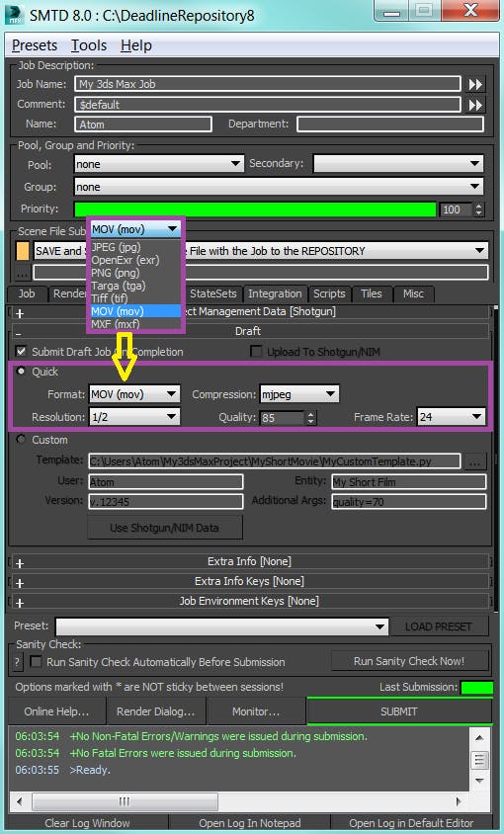Click the double-arrow button beside Job Name
504x834 pixels.
[x=474, y=84]
